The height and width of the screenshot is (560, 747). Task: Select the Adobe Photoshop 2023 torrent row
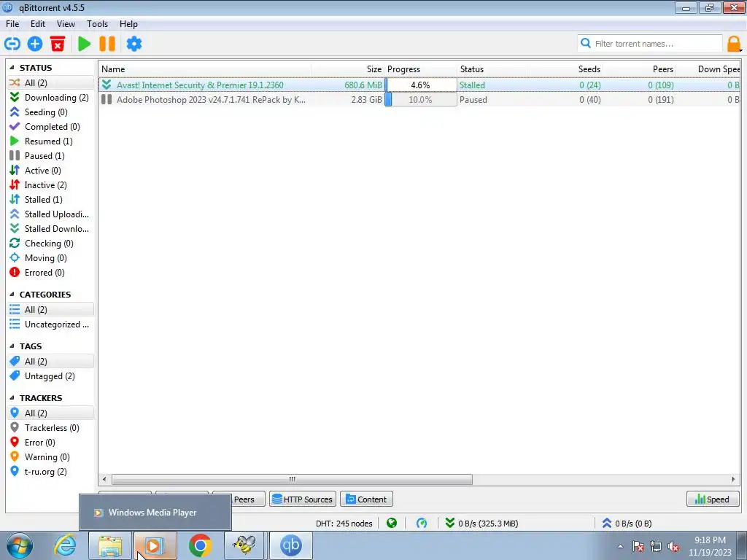(x=419, y=99)
